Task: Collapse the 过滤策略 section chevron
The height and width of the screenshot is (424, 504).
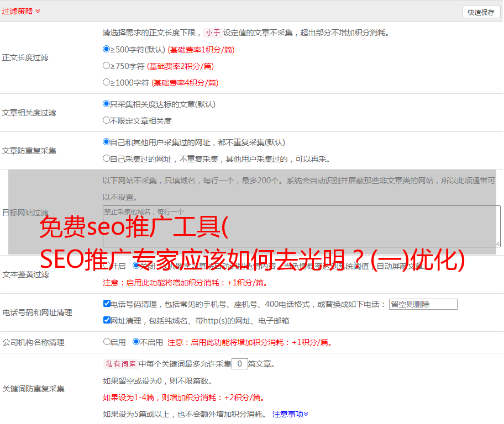Action: point(38,11)
